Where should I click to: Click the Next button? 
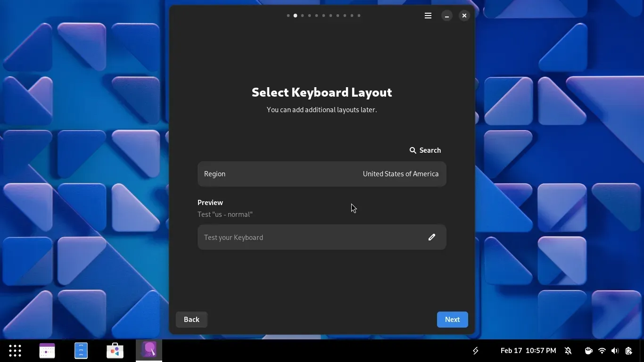[452, 320]
